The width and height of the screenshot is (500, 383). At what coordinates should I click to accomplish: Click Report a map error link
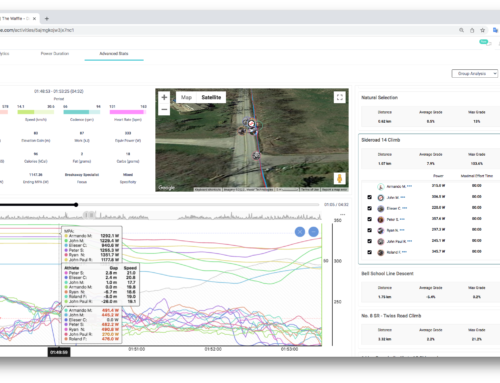click(334, 189)
